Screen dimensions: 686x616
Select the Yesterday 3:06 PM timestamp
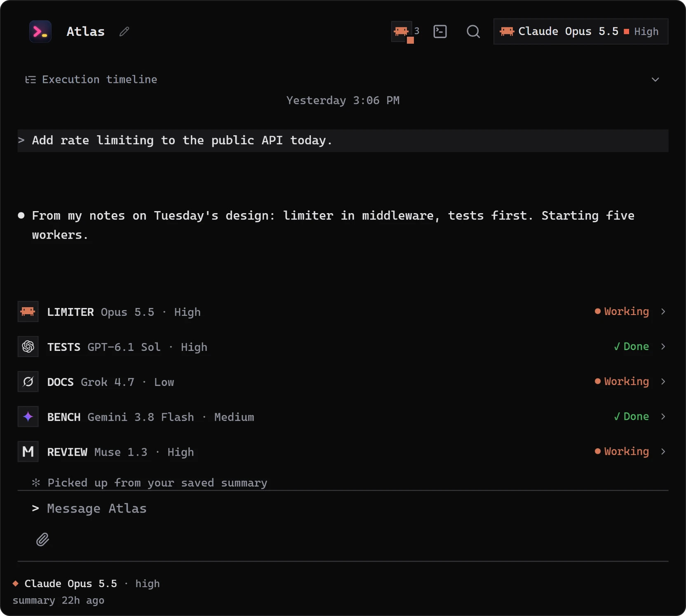[x=343, y=101]
